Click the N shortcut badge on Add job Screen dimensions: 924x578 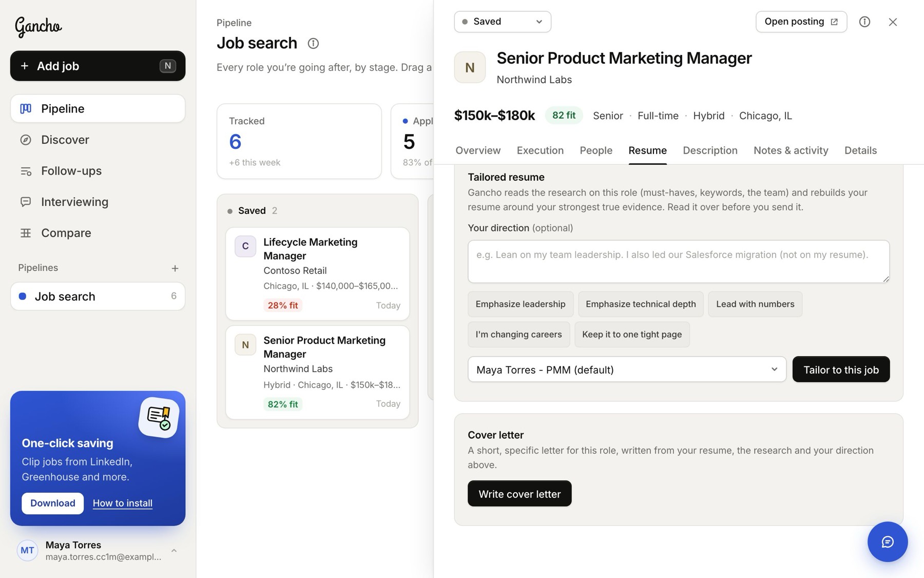[168, 66]
